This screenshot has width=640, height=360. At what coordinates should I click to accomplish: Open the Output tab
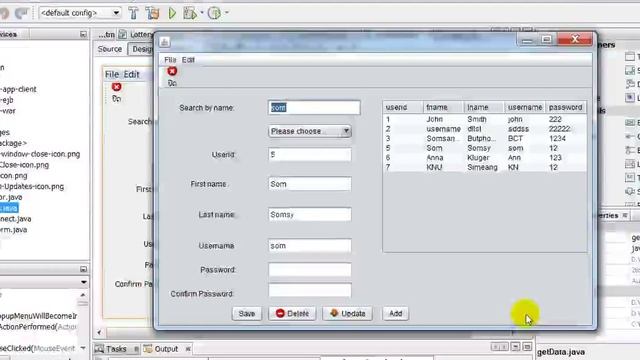click(166, 349)
